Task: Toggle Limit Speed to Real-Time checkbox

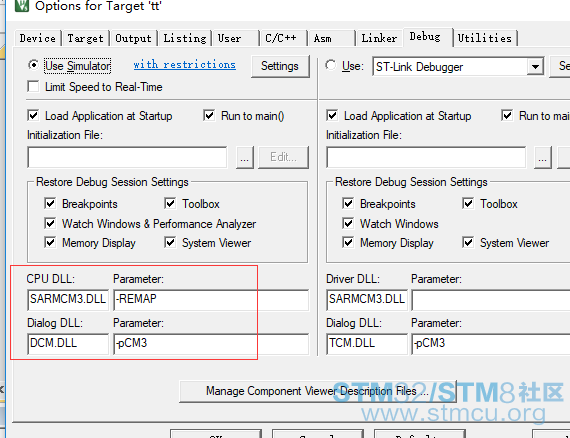Action: pyautogui.click(x=33, y=87)
